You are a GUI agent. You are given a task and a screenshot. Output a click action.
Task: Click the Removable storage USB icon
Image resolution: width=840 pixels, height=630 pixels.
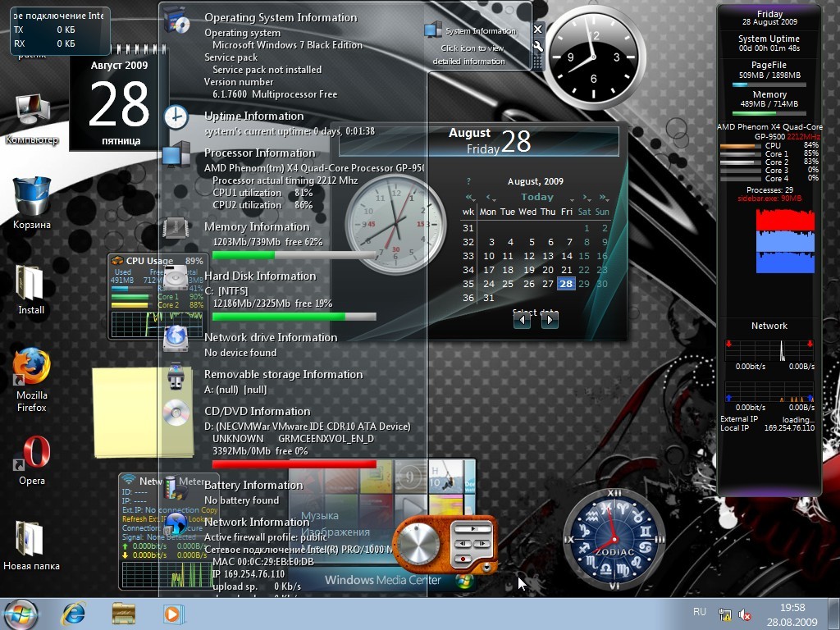coord(176,376)
